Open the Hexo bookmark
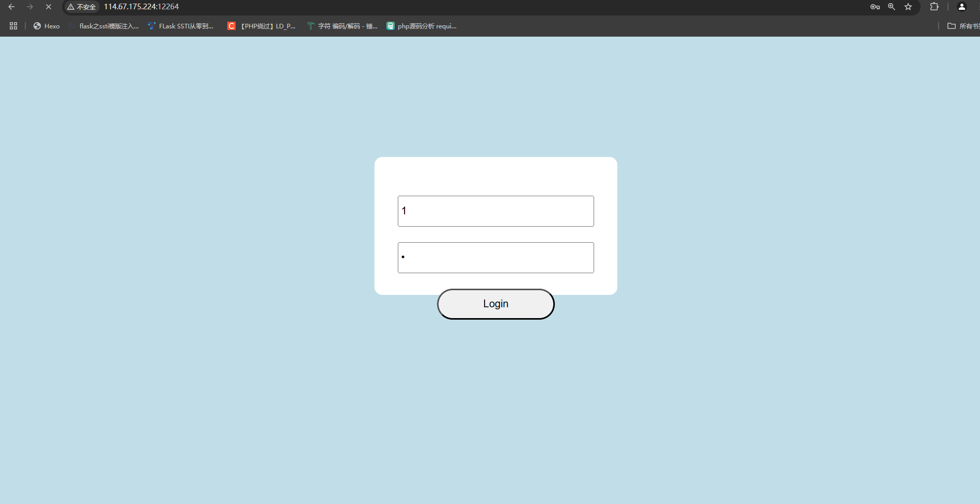 pos(46,26)
